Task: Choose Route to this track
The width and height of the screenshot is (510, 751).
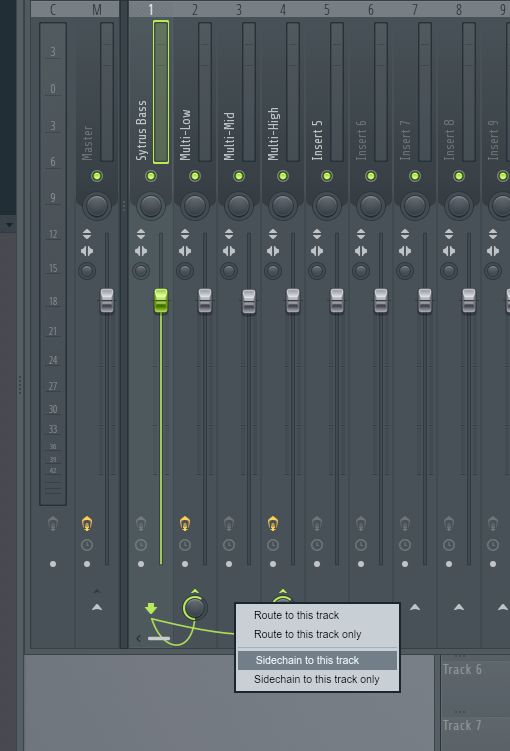Action: tap(296, 615)
